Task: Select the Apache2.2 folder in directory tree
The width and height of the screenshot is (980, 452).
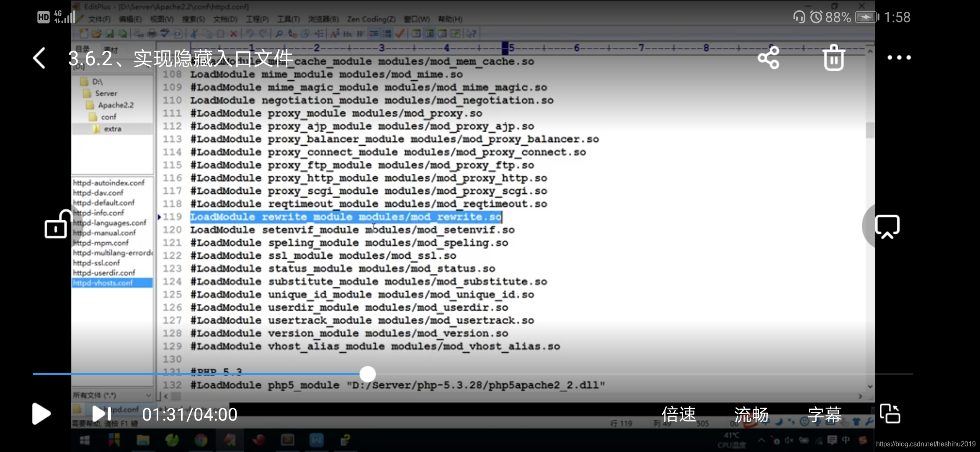Action: point(110,105)
